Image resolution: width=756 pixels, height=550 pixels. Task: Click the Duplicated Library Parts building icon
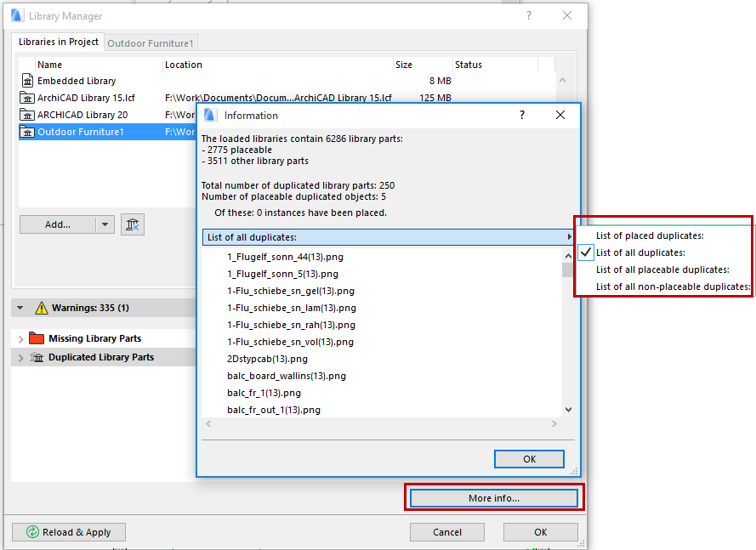37,357
